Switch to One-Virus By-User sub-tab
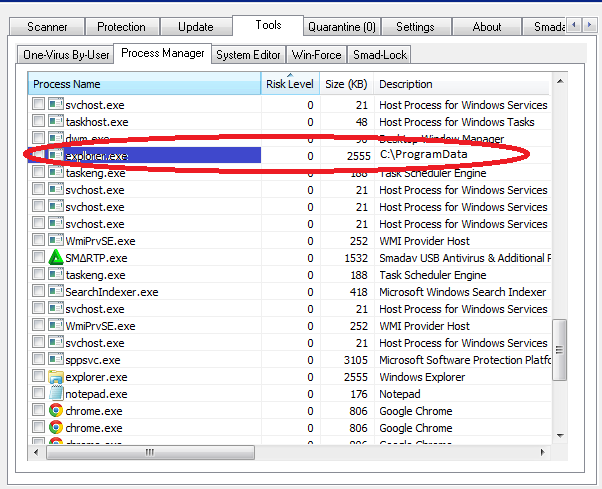Image resolution: width=602 pixels, height=489 pixels. 66,55
